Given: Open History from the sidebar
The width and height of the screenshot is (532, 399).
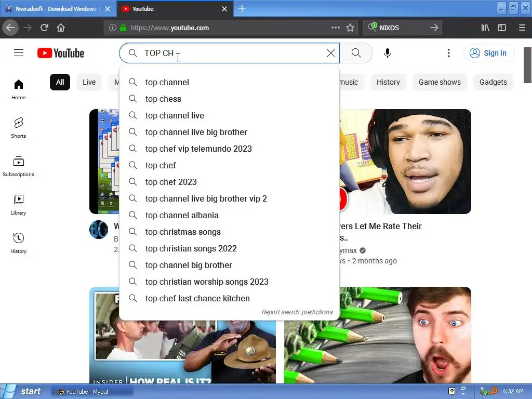Looking at the screenshot, I should pyautogui.click(x=19, y=243).
